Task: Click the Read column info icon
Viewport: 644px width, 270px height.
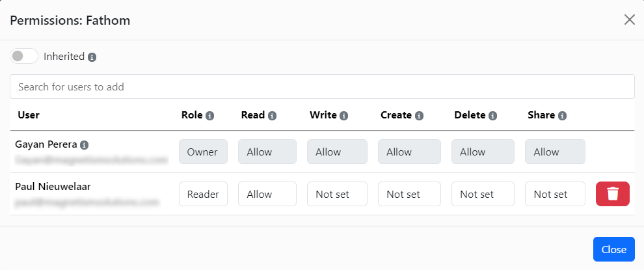Action: pyautogui.click(x=272, y=116)
